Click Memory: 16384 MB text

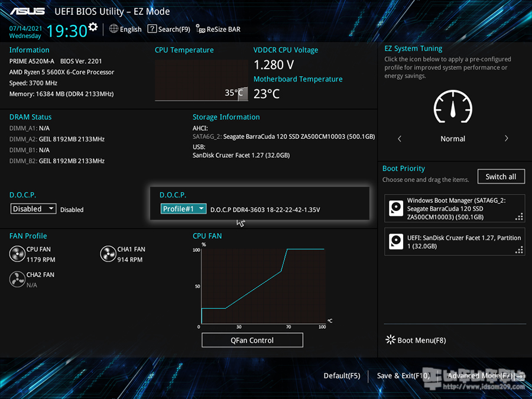click(61, 93)
